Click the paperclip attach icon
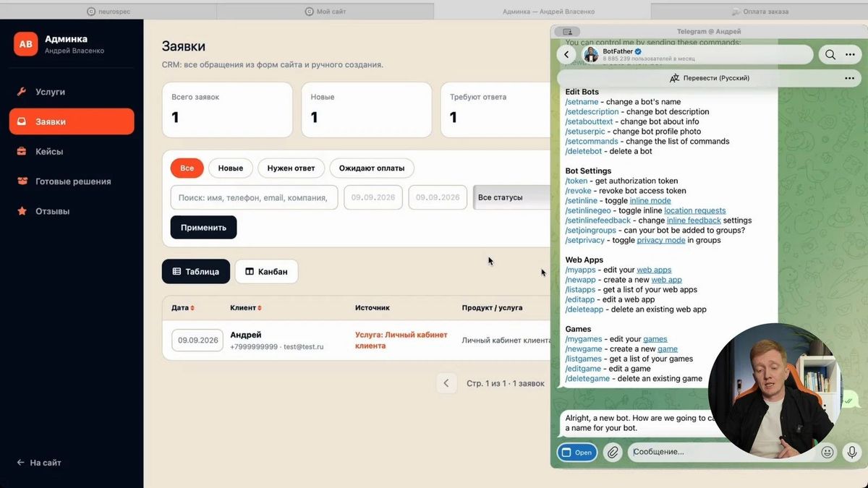The height and width of the screenshot is (488, 868). (613, 453)
